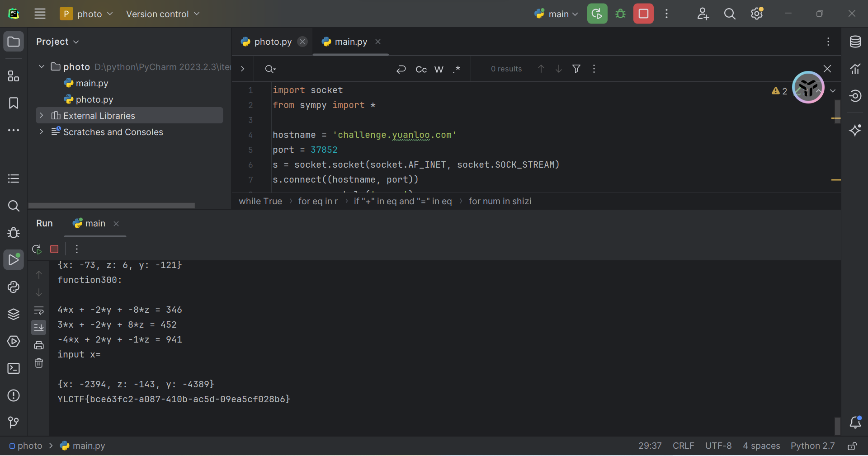The height and width of the screenshot is (456, 868).
Task: Expand the replace field chevron
Action: point(243,69)
